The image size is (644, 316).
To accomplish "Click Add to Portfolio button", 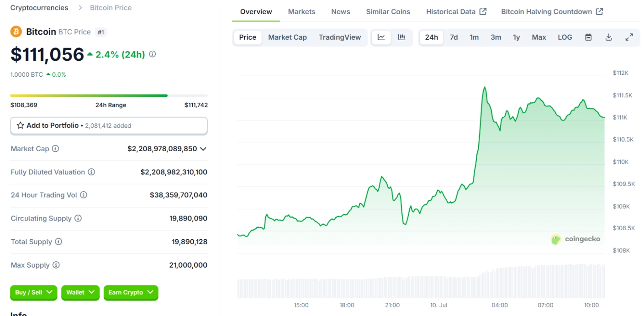I will (109, 126).
